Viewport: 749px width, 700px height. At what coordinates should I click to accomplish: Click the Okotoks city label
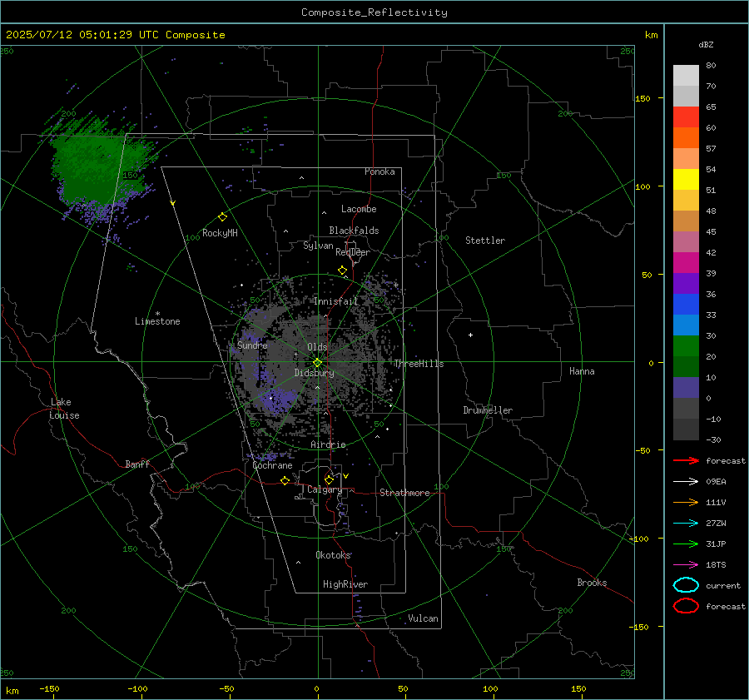point(333,554)
